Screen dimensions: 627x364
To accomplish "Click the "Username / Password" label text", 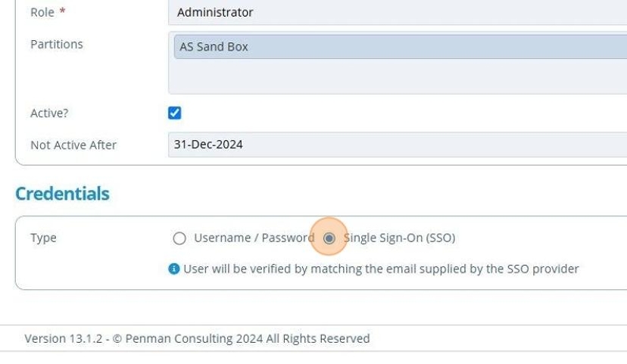I will 254,238.
